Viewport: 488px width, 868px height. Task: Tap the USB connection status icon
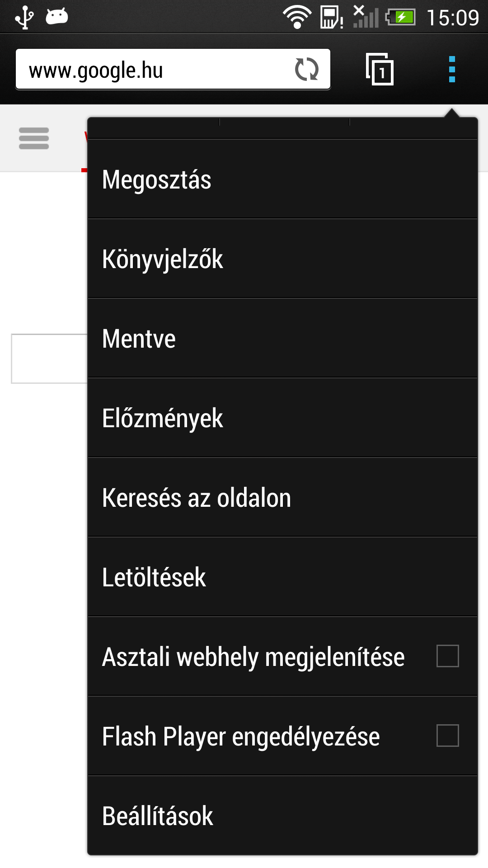tap(24, 17)
